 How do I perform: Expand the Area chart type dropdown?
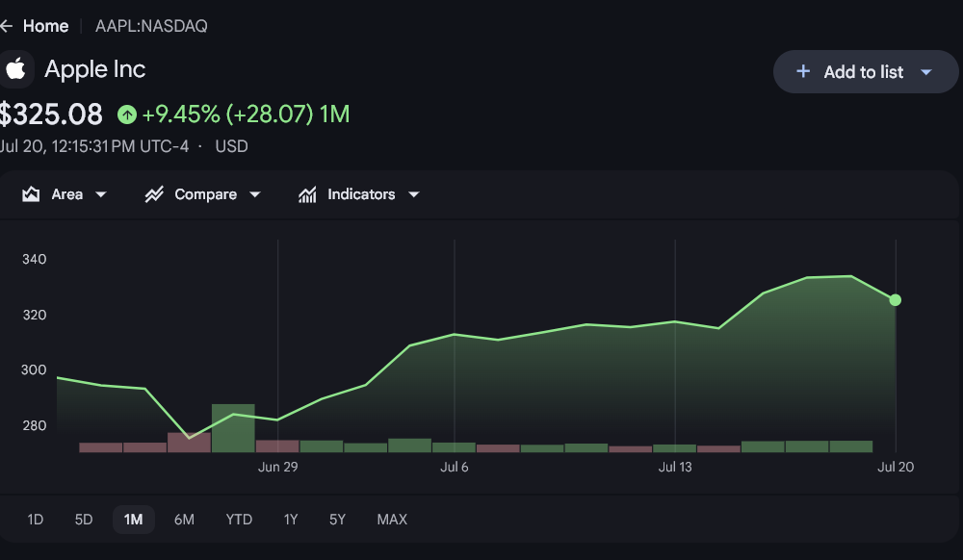(x=101, y=194)
